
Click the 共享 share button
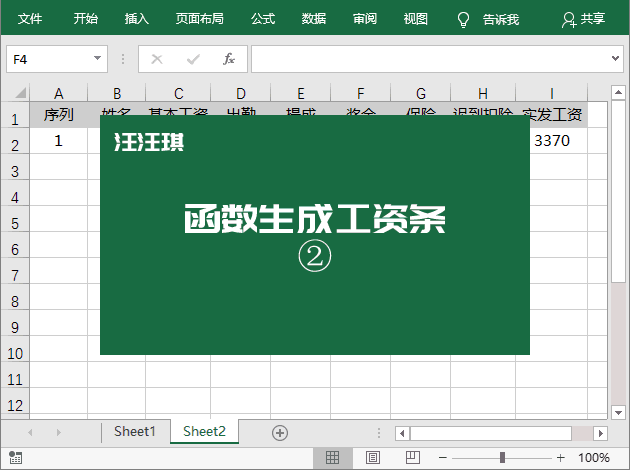click(583, 19)
